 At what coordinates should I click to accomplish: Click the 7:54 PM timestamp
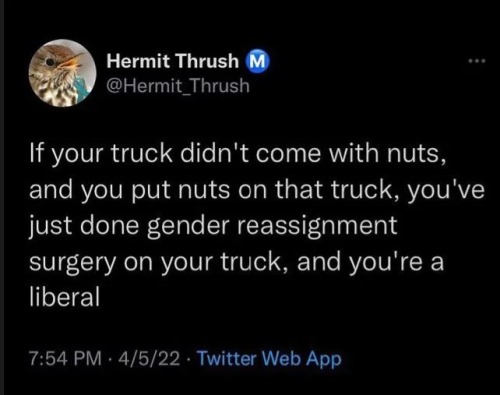pyautogui.click(x=65, y=359)
